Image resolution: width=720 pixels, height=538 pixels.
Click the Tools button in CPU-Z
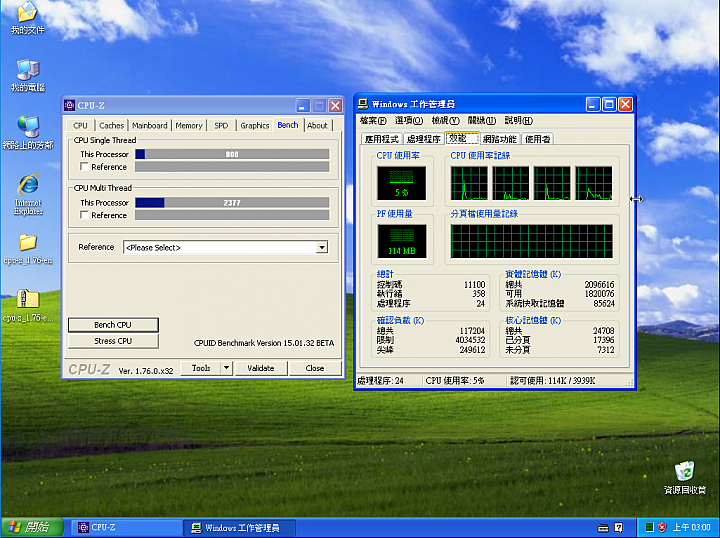click(x=201, y=368)
